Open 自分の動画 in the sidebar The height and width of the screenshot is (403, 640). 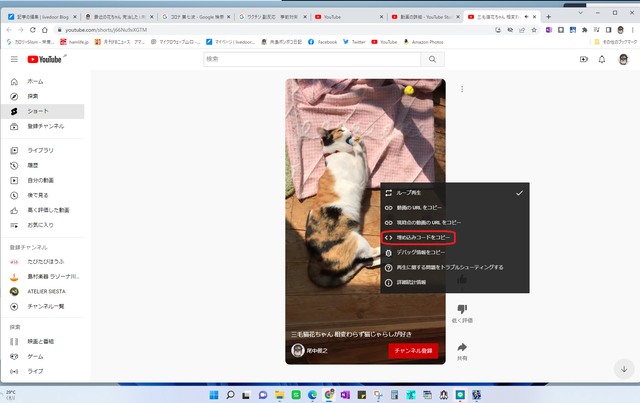coord(43,180)
